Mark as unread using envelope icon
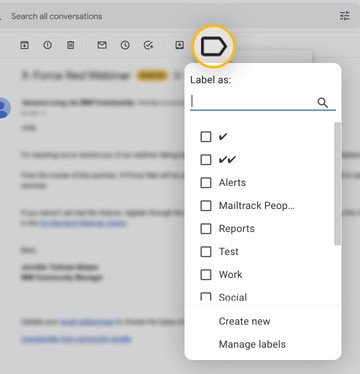Image resolution: width=360 pixels, height=374 pixels. tap(102, 45)
